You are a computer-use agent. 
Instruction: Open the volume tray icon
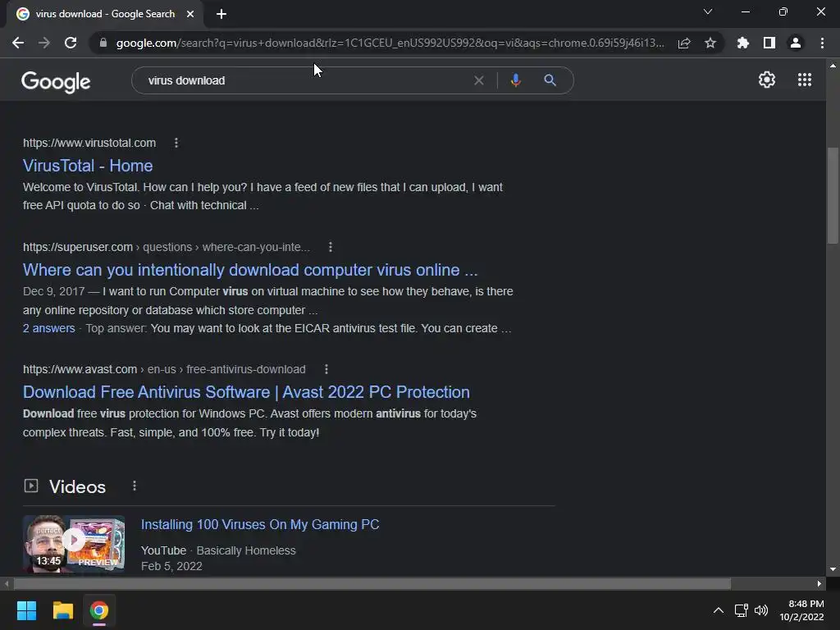tap(760, 610)
